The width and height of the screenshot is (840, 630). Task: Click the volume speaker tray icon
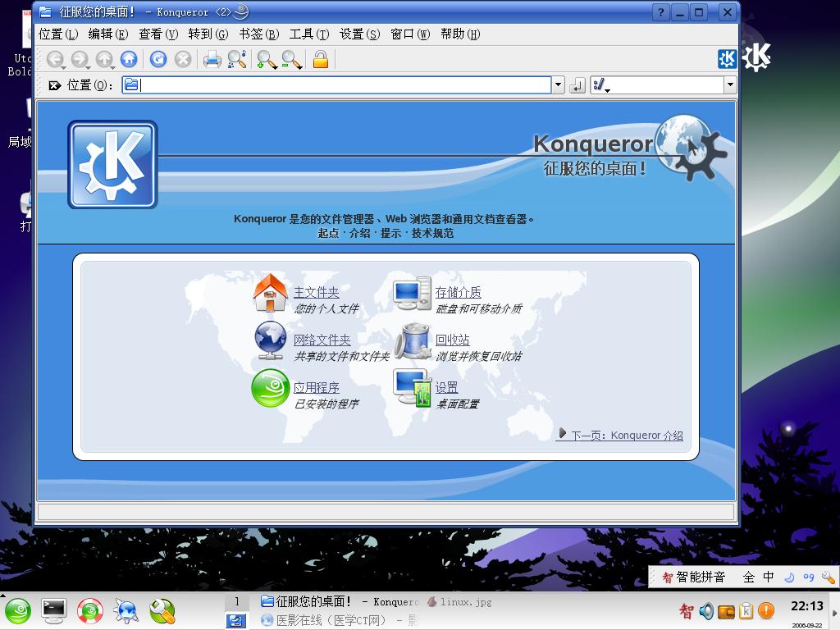(706, 610)
